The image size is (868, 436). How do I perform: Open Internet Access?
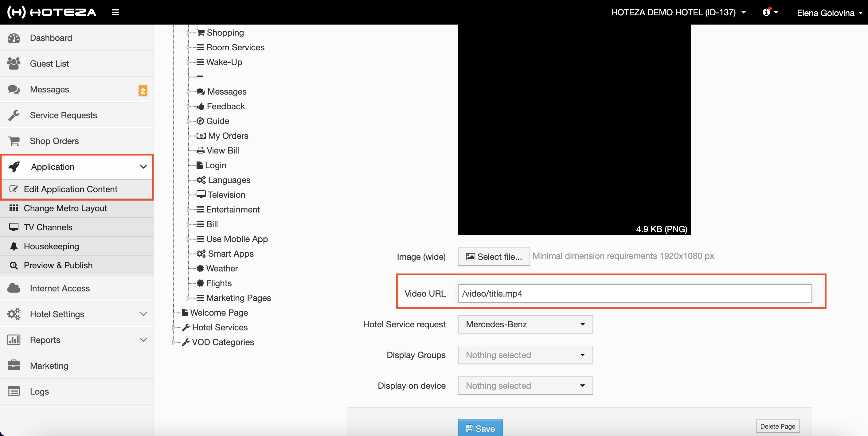pyautogui.click(x=77, y=288)
